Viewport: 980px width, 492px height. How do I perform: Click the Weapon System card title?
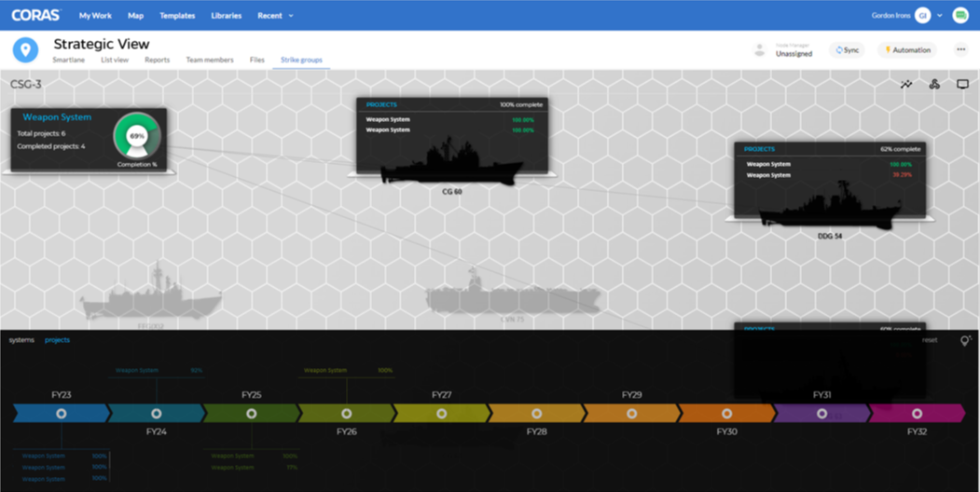pyautogui.click(x=57, y=116)
